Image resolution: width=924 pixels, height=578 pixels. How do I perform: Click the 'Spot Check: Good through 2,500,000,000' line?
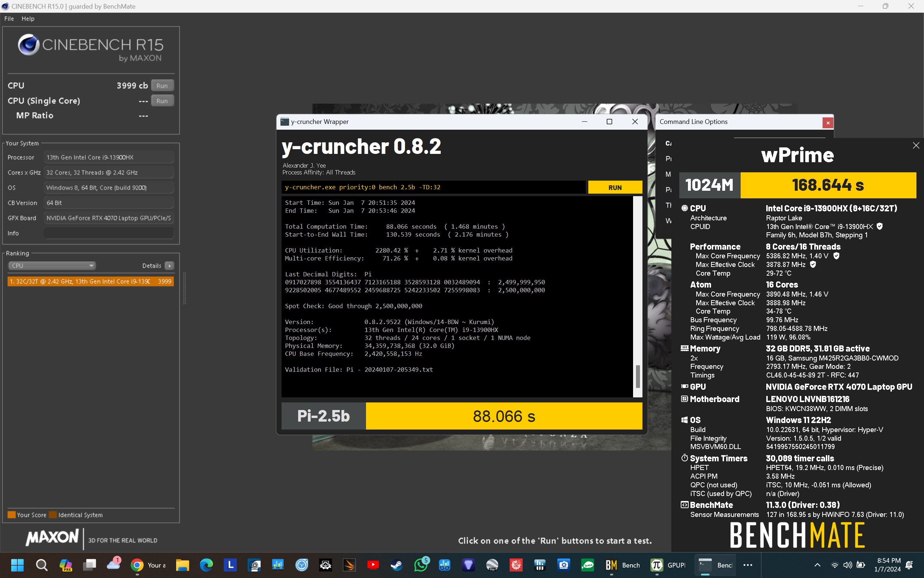coord(354,306)
